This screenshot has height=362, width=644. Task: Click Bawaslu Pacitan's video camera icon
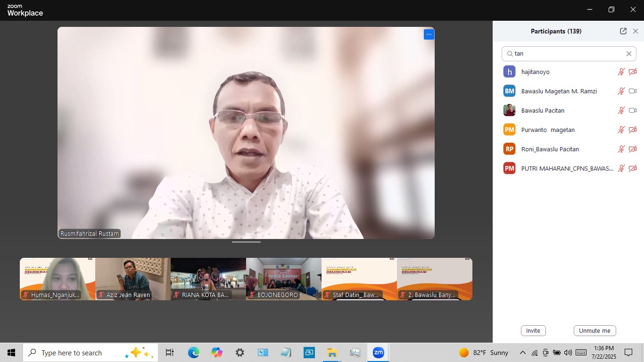(633, 110)
